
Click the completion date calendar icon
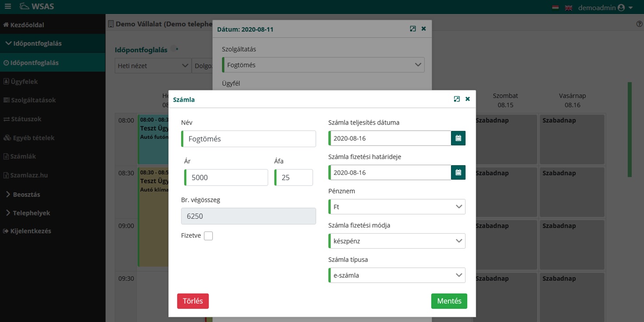pos(458,138)
